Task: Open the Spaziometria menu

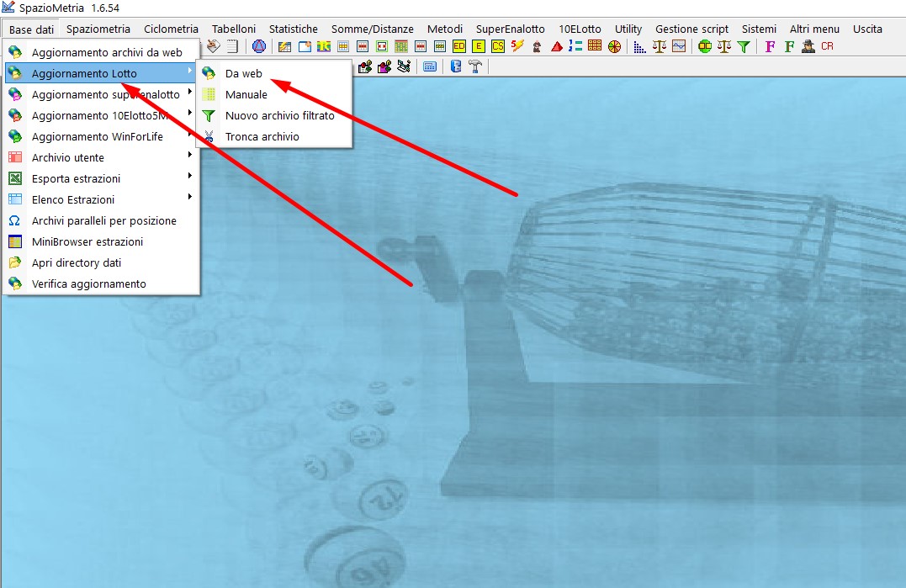Action: tap(98, 29)
